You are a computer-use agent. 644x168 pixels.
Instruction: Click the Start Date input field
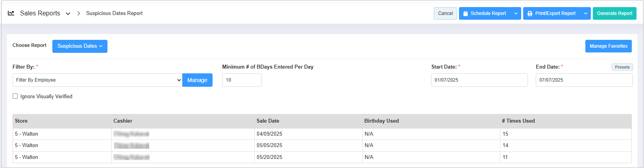click(479, 80)
